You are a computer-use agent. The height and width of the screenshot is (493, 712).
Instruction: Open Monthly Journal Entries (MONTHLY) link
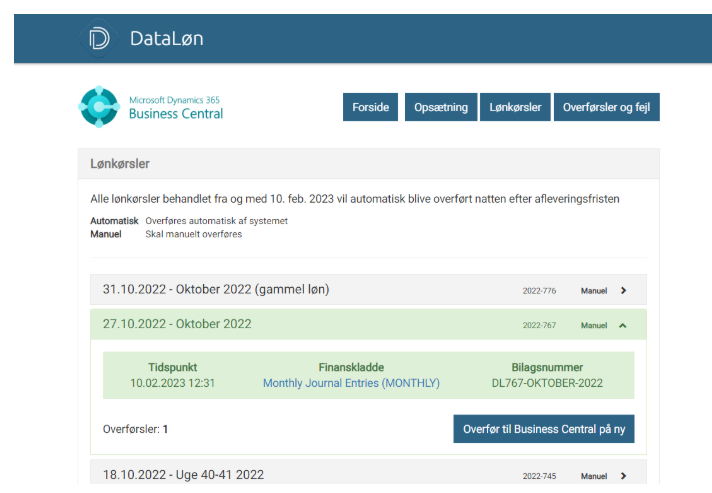pos(351,383)
